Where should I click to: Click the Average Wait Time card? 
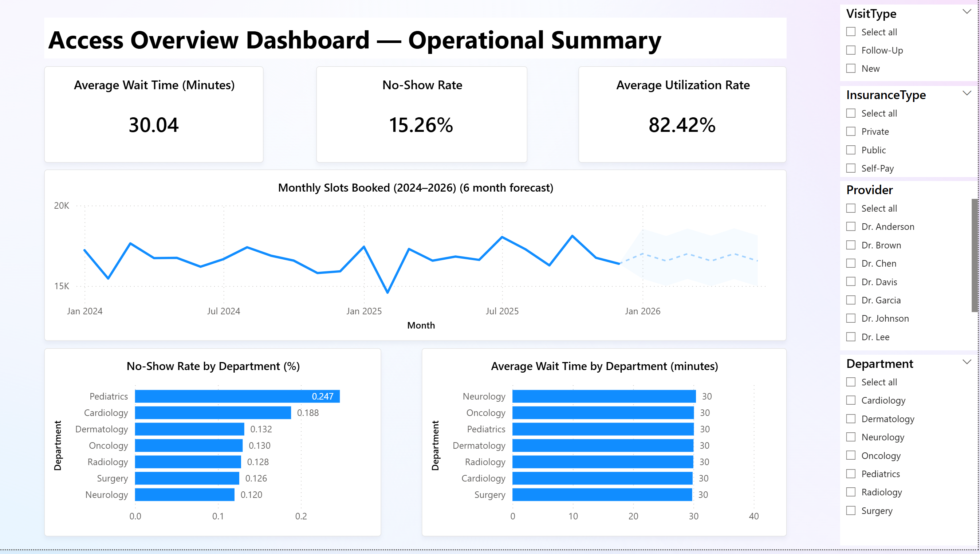(154, 114)
